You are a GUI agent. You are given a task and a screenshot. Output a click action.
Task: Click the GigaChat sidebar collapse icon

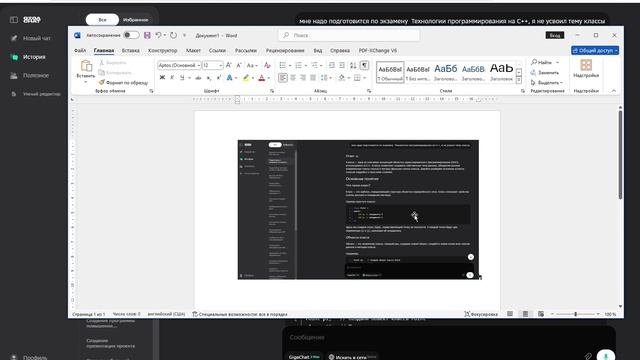14,20
